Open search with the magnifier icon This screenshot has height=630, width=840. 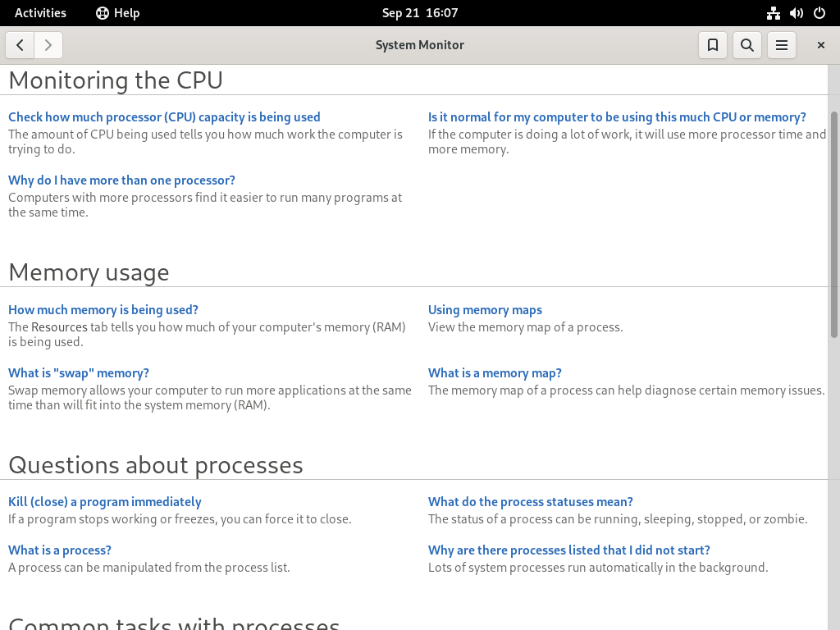[746, 45]
